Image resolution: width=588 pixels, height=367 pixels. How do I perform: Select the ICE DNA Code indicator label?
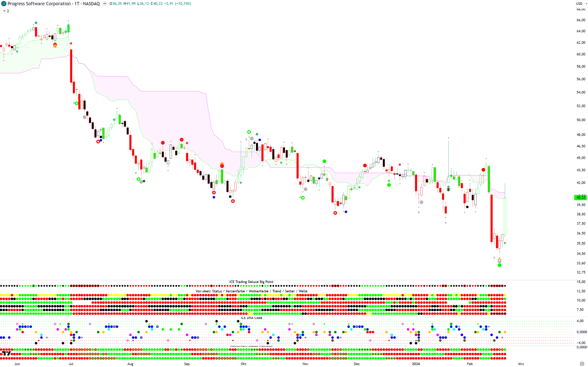[251, 318]
